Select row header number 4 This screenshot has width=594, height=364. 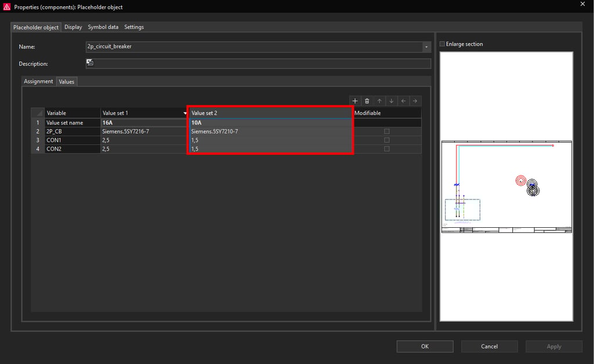[x=38, y=149]
